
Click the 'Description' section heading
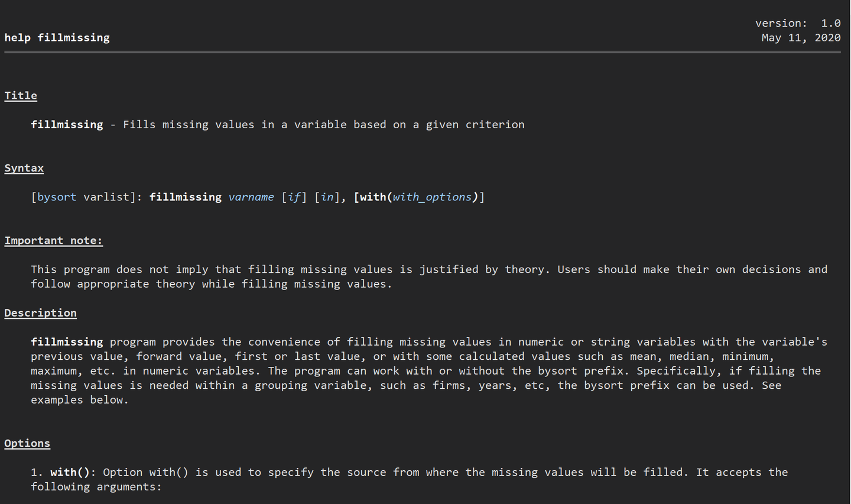pyautogui.click(x=40, y=313)
